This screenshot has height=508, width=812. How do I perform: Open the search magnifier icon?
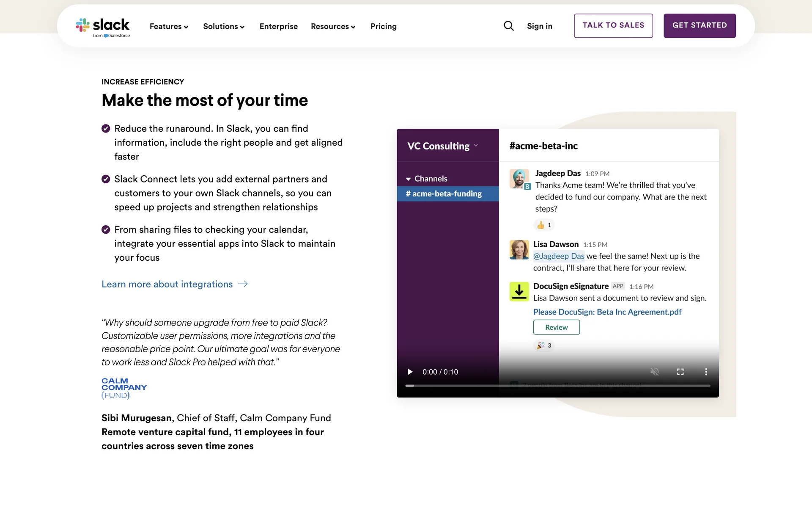click(509, 26)
